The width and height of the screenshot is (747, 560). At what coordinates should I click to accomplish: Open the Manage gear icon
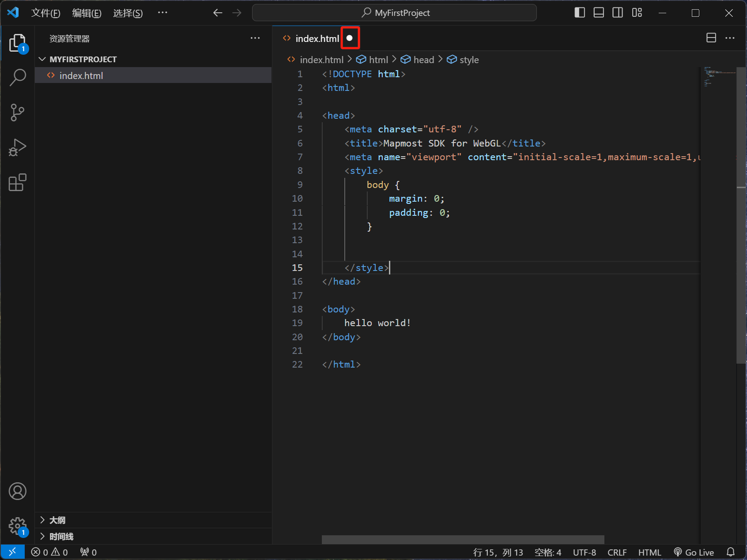(18, 526)
